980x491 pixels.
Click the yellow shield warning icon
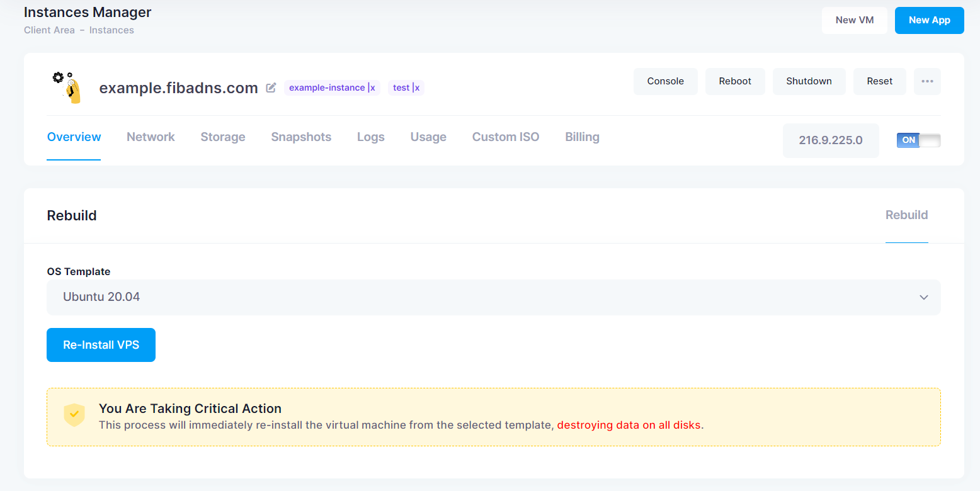point(74,415)
